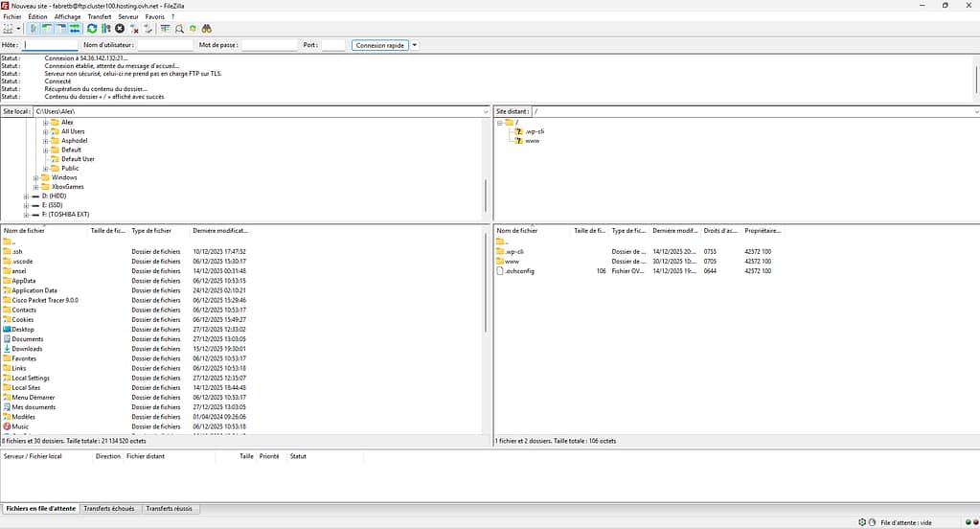Click the message log vertical scrollbar
The width and height of the screenshot is (980, 529).
pos(976,77)
